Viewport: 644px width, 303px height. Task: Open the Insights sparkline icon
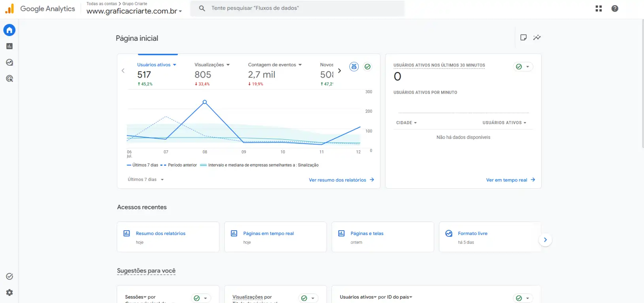537,38
